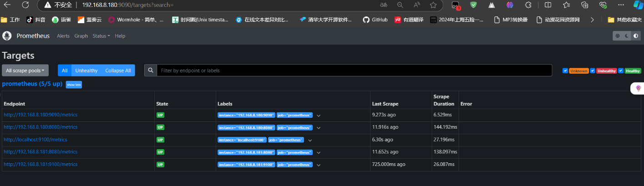Click the floating pink side widget icon
Image resolution: width=644 pixels, height=186 pixels.
point(638,89)
